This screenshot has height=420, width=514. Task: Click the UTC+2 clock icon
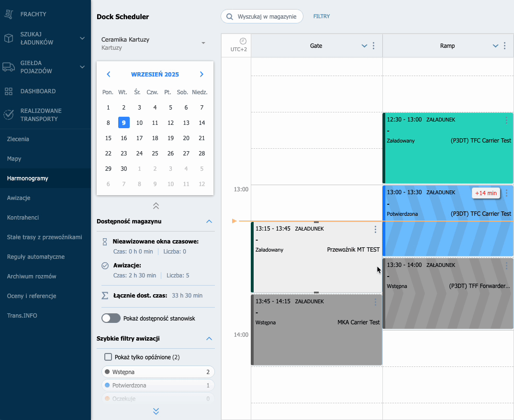click(x=243, y=41)
